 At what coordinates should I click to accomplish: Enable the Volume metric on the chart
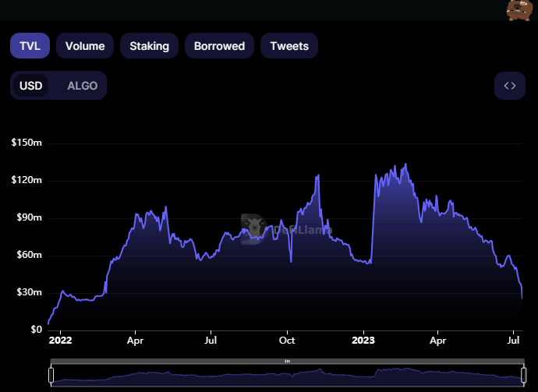click(85, 46)
